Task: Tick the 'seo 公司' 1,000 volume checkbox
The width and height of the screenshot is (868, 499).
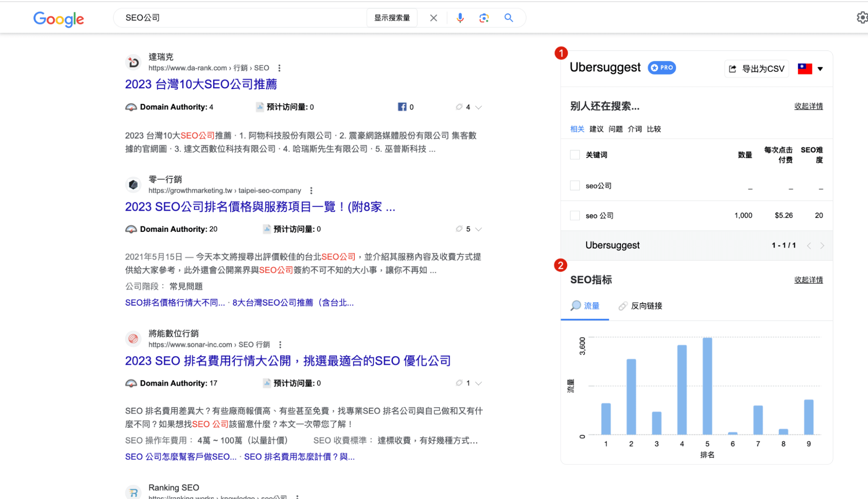Action: point(575,216)
